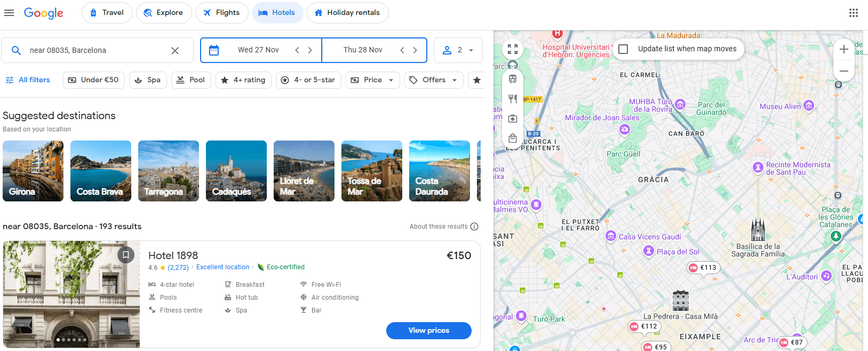Select the €87 hotel map marker
This screenshot has height=351, width=868.
(x=792, y=342)
